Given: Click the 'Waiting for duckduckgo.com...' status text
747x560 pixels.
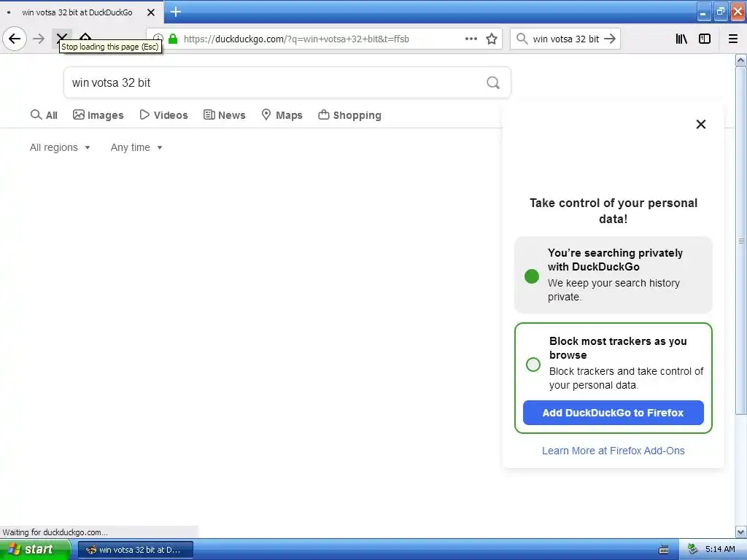Looking at the screenshot, I should point(55,532).
